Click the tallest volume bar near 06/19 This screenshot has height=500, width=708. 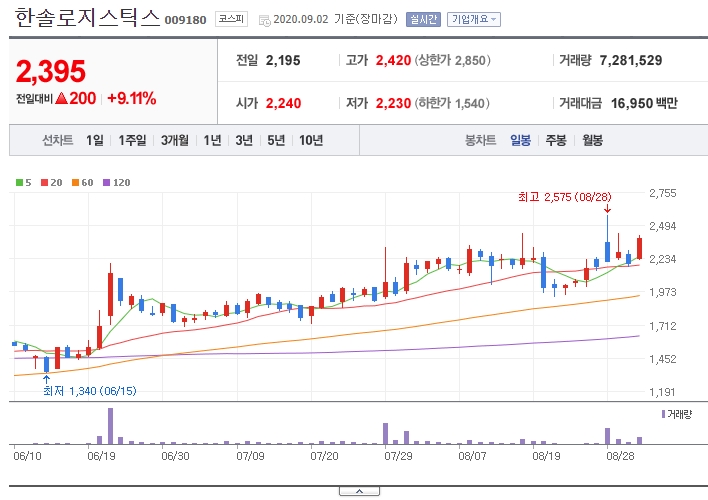[x=111, y=426]
